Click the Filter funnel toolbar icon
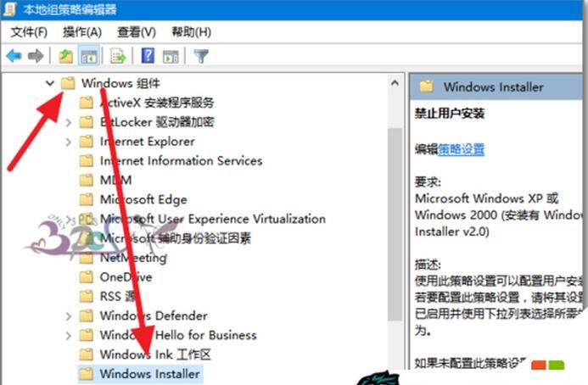The image size is (588, 385). tap(201, 56)
